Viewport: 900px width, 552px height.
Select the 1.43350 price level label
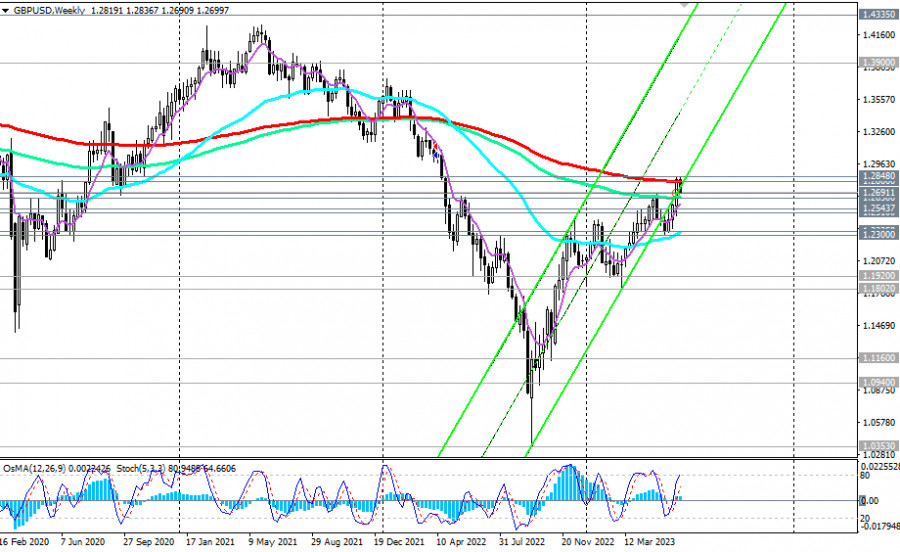click(877, 15)
